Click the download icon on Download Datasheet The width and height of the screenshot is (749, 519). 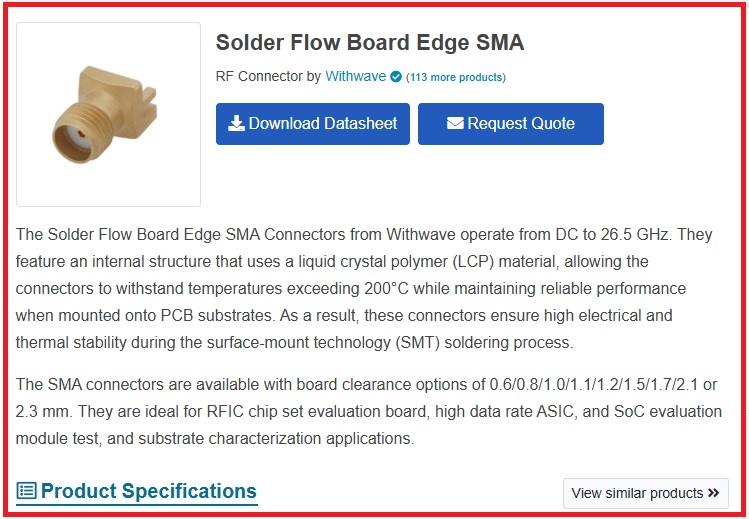pyautogui.click(x=236, y=124)
